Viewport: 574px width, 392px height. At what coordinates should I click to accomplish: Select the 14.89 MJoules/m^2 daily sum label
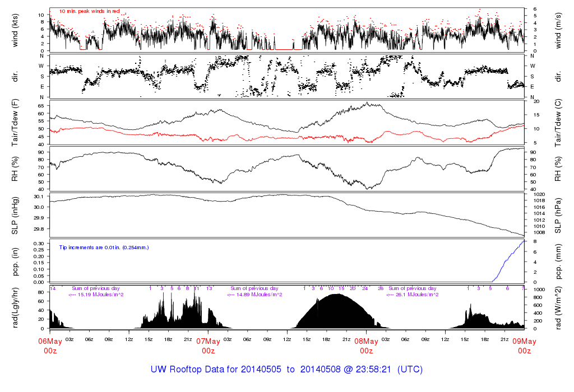(x=254, y=295)
